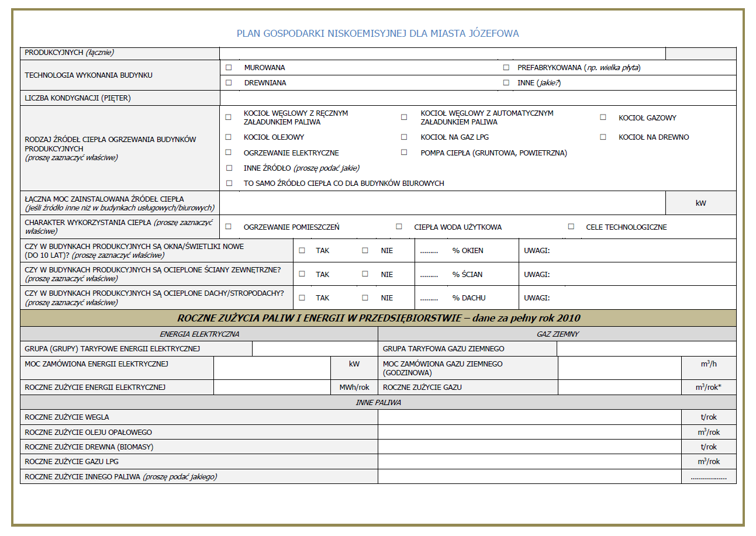756x536 pixels.
Task: Click the PRODUKCYJNYCH (łącznie) input field
Action: click(x=443, y=53)
